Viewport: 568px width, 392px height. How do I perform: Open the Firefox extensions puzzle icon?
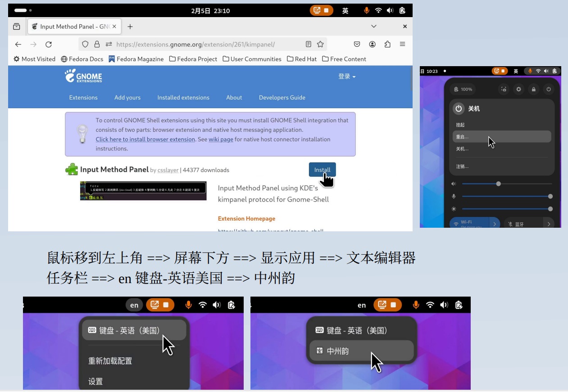(387, 44)
